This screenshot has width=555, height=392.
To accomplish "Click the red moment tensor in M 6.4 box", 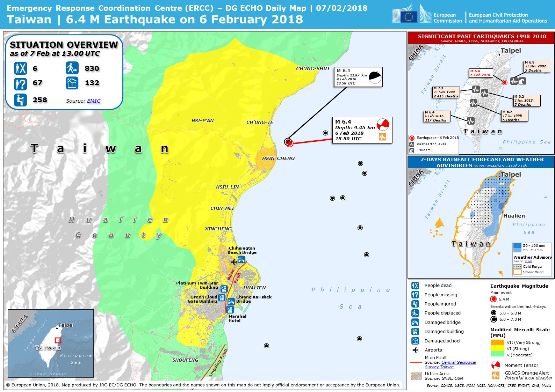I will pyautogui.click(x=383, y=125).
